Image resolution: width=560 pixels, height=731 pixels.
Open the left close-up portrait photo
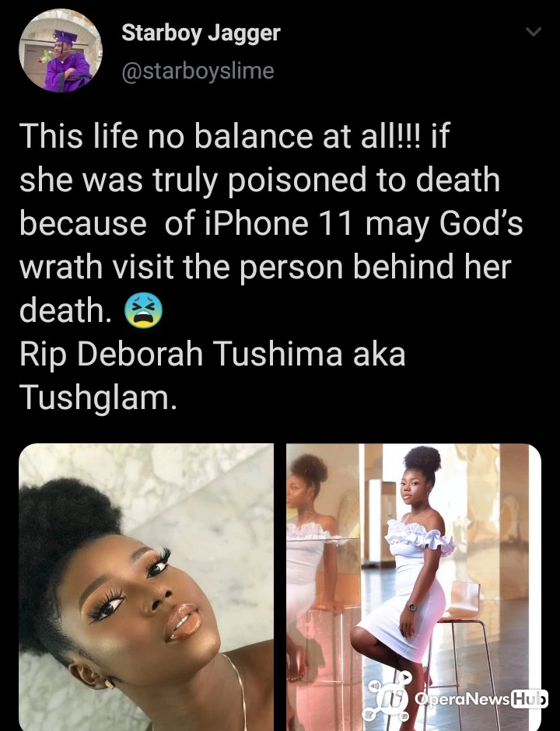(x=146, y=587)
